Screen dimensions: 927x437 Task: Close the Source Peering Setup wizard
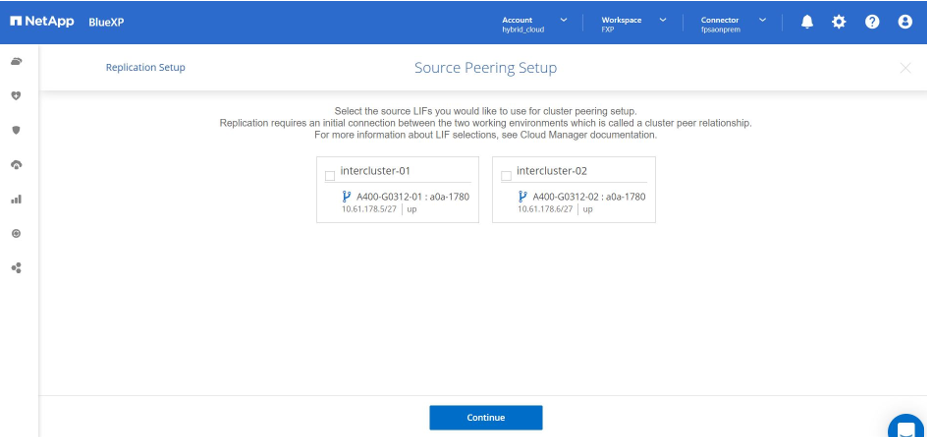tap(905, 68)
